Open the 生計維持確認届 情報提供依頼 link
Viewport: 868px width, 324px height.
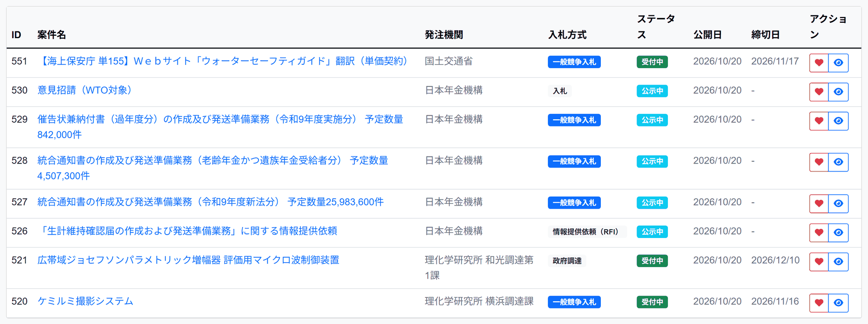click(187, 231)
